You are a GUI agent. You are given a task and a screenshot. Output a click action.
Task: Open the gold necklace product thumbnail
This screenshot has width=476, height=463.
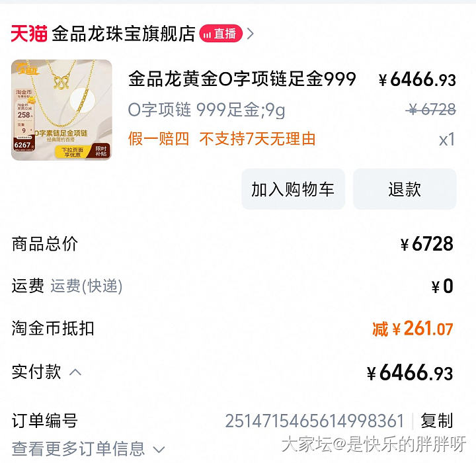pyautogui.click(x=61, y=110)
